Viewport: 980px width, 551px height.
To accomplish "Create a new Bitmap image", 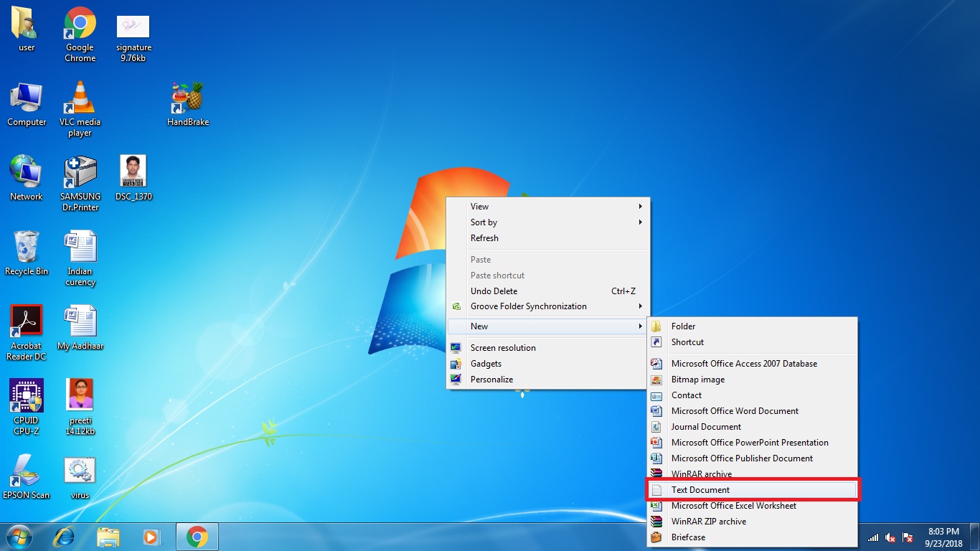I will (753, 380).
